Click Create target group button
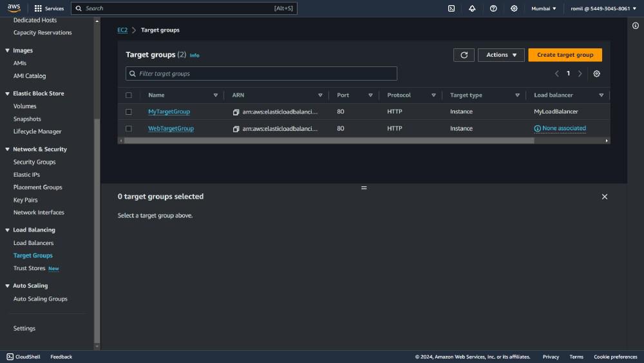The height and width of the screenshot is (363, 644). (565, 55)
